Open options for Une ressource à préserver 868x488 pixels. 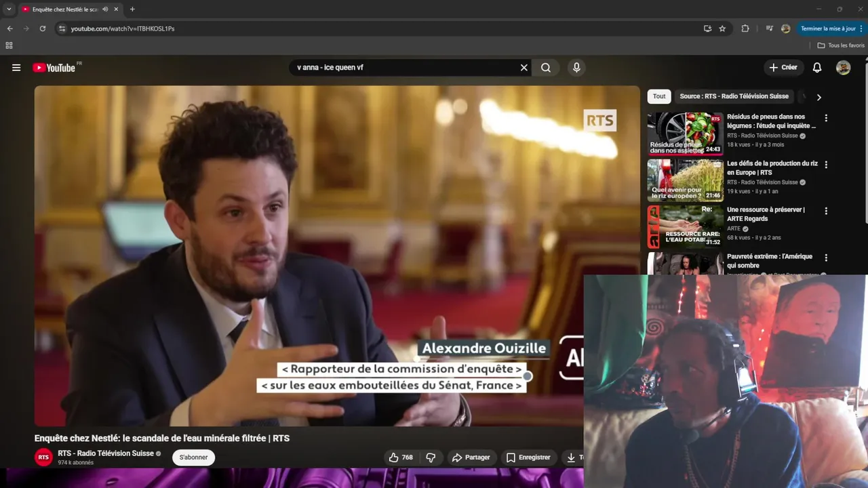click(x=826, y=211)
